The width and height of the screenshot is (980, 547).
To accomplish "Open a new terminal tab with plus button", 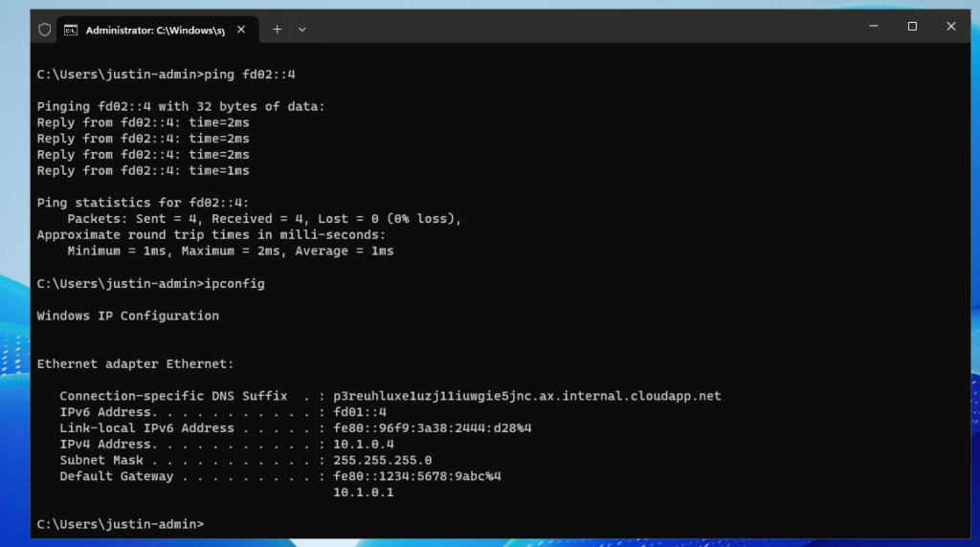I will coord(277,30).
